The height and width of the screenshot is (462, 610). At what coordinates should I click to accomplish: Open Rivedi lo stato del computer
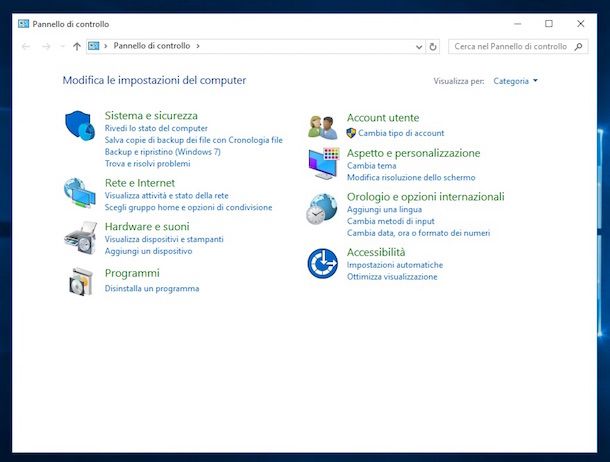point(156,128)
